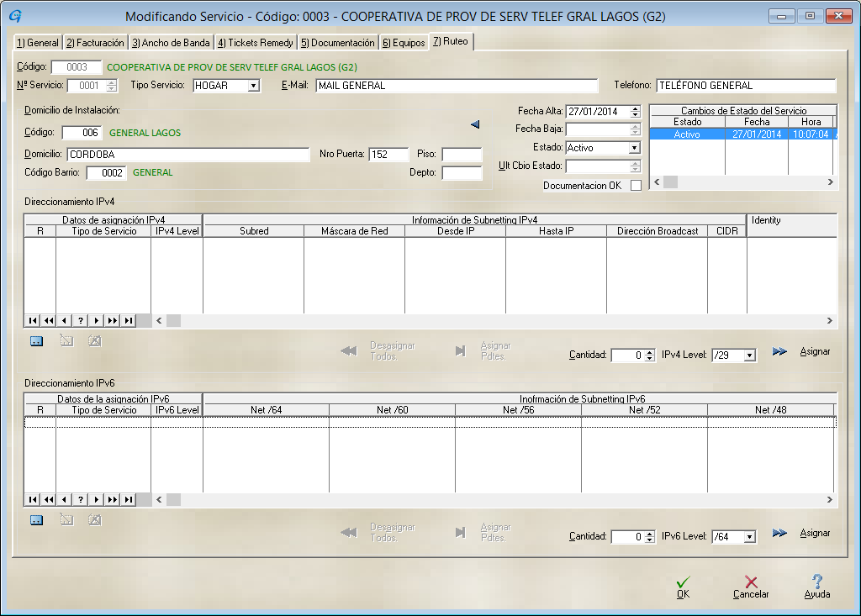Adjust the IPv4 Cantidad spinner

click(x=650, y=355)
